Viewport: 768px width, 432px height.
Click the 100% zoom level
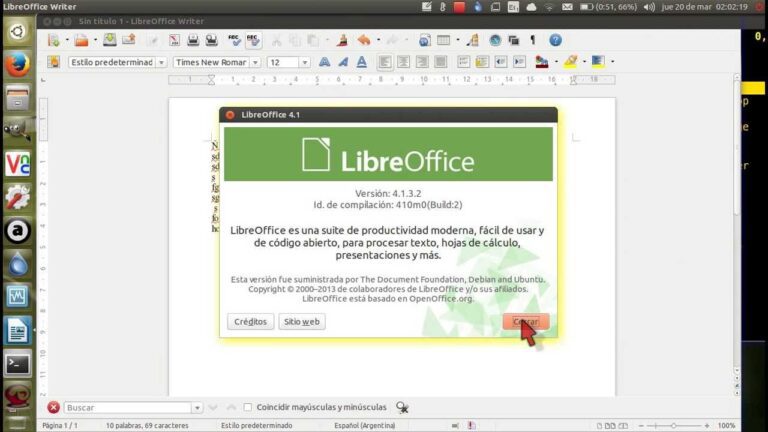tap(726, 426)
